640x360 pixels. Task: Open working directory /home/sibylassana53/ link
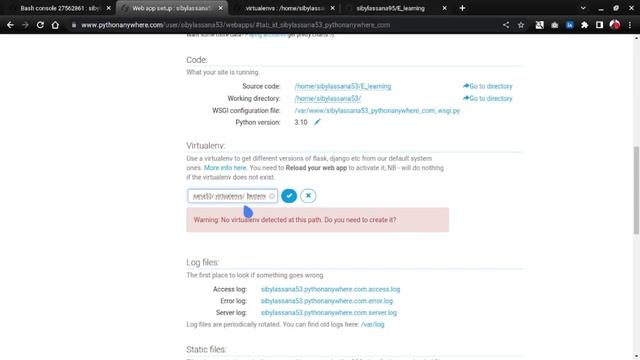(328, 98)
